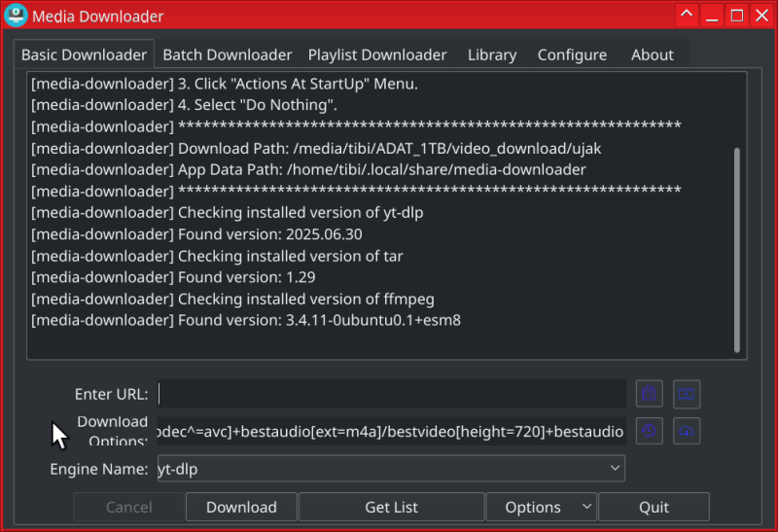Click the '4. Select "Do Nothing"' log line
Screen dimensions: 778x532
(184, 105)
